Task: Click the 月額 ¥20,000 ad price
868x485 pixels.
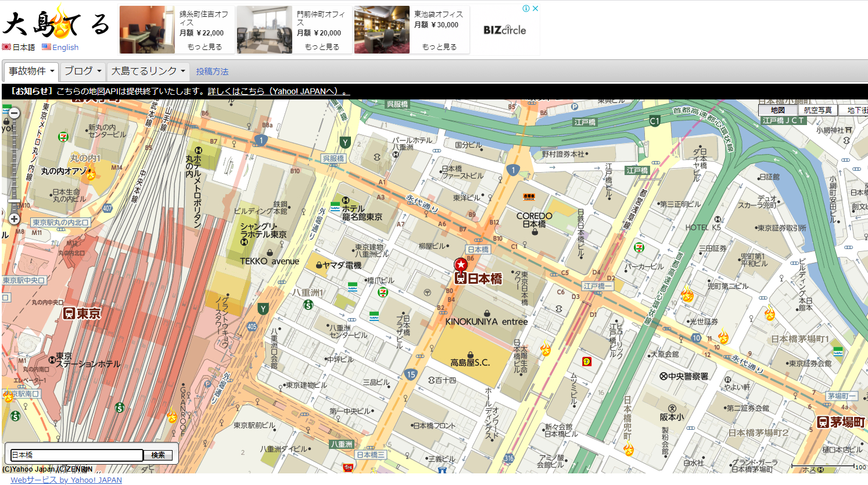Action: 319,33
